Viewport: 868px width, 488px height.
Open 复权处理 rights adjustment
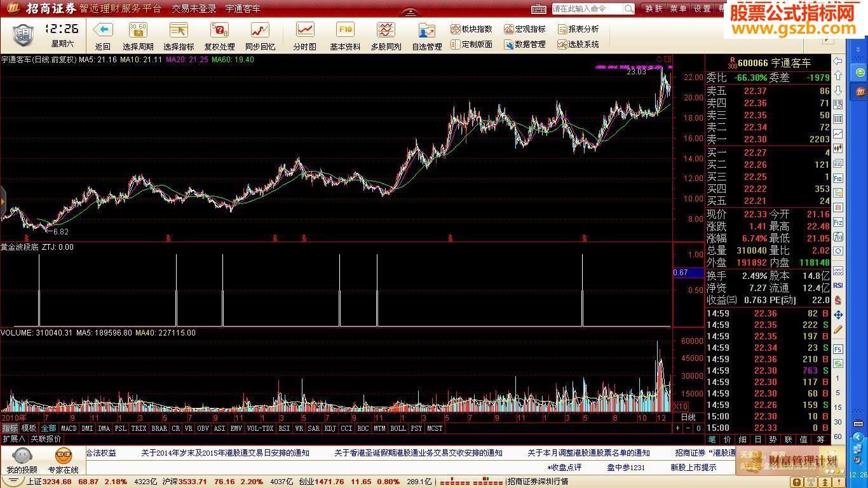(x=219, y=36)
